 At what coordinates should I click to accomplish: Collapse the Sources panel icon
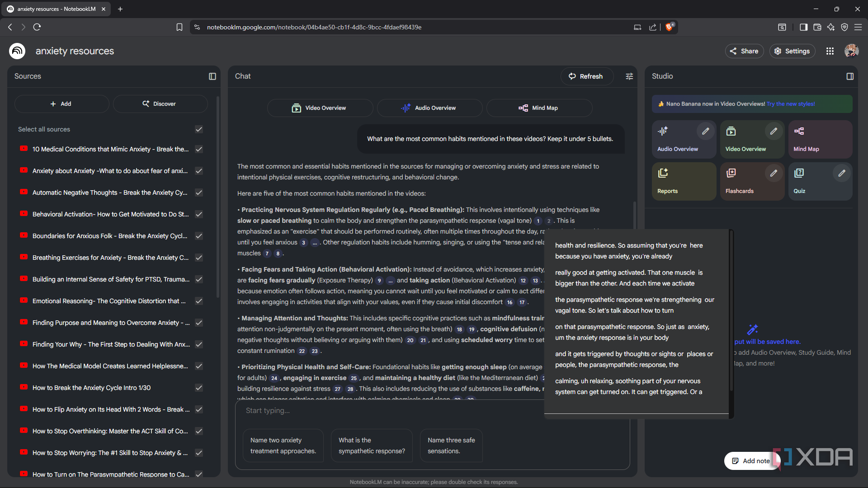(x=212, y=76)
